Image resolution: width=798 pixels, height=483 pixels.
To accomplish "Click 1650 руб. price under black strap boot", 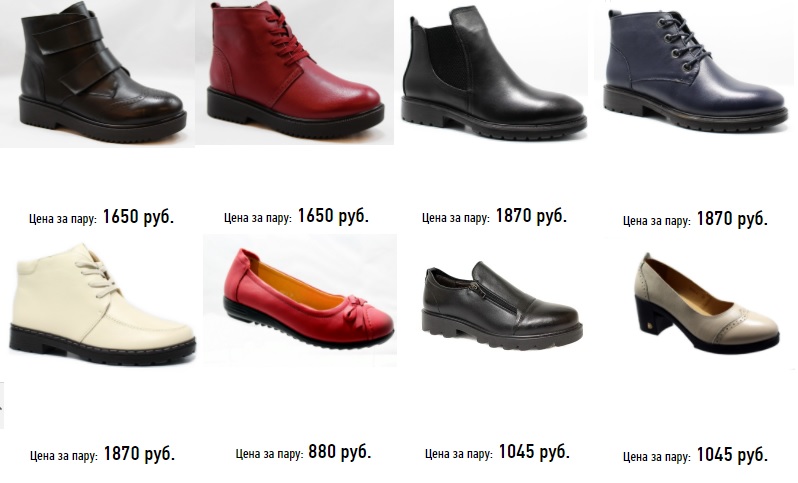I will [x=138, y=217].
